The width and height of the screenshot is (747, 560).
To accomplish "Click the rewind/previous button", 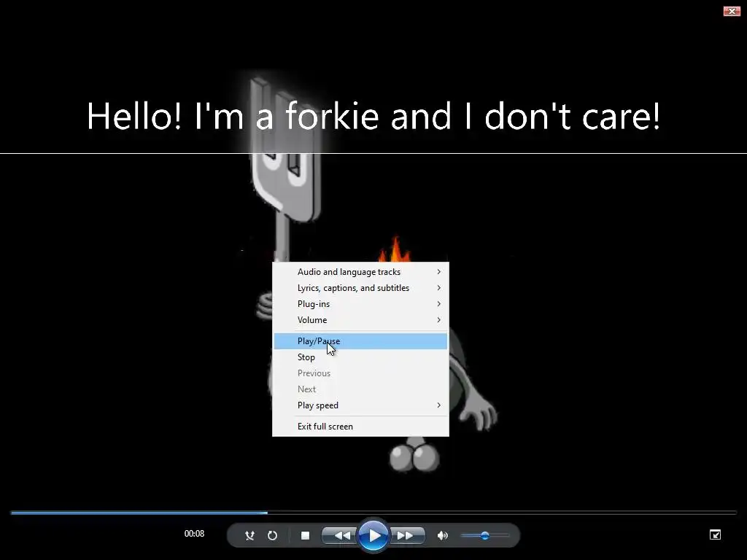I will coord(340,535).
